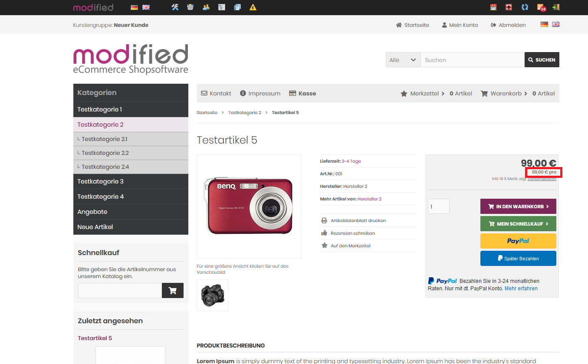Viewport: 588px width, 364px height.
Task: Click the red lifebuoy help icon
Action: [509, 7]
